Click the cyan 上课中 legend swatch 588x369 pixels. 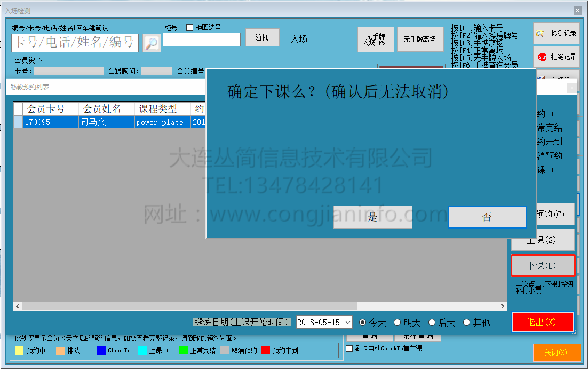(x=142, y=350)
